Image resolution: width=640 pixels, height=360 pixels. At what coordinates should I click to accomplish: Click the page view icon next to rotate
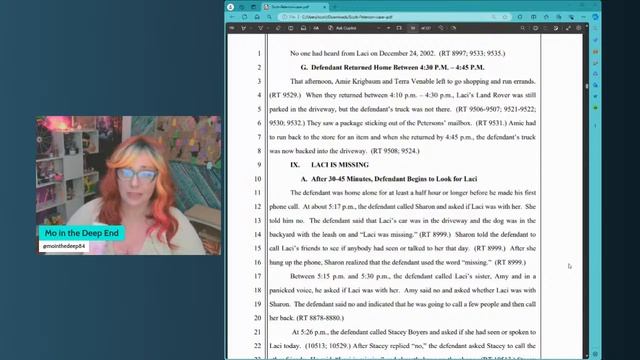(453, 28)
